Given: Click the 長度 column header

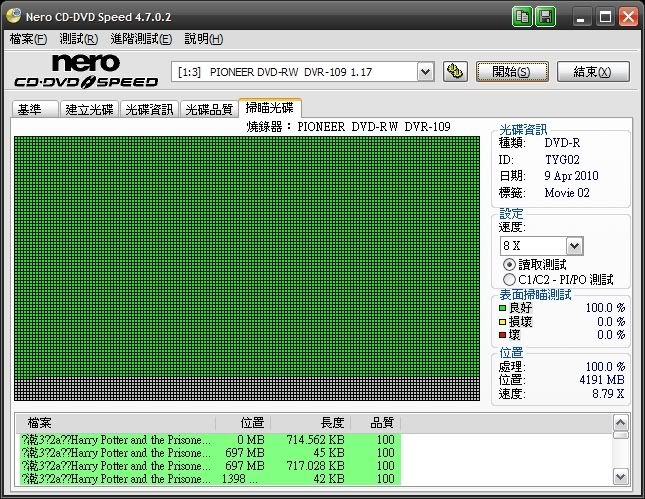Looking at the screenshot, I should pos(310,423).
